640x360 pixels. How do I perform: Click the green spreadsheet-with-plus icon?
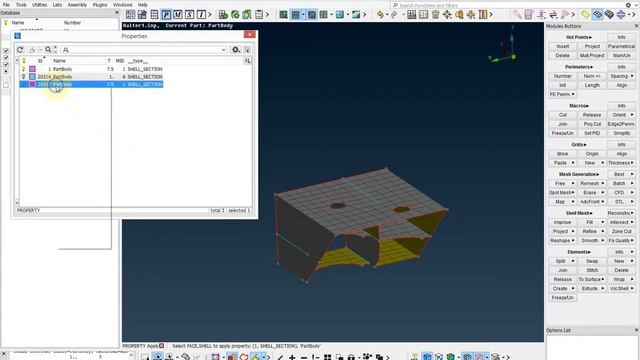(223, 15)
